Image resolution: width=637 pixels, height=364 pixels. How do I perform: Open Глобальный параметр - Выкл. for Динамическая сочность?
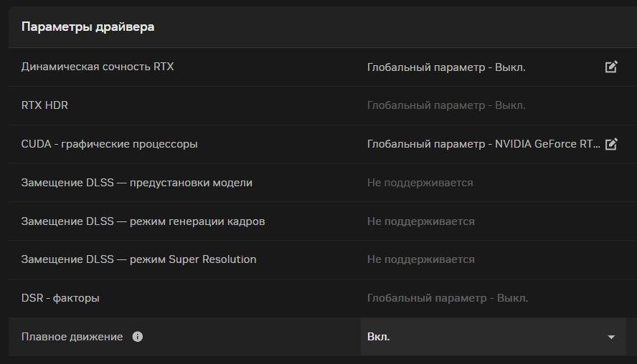pyautogui.click(x=446, y=67)
